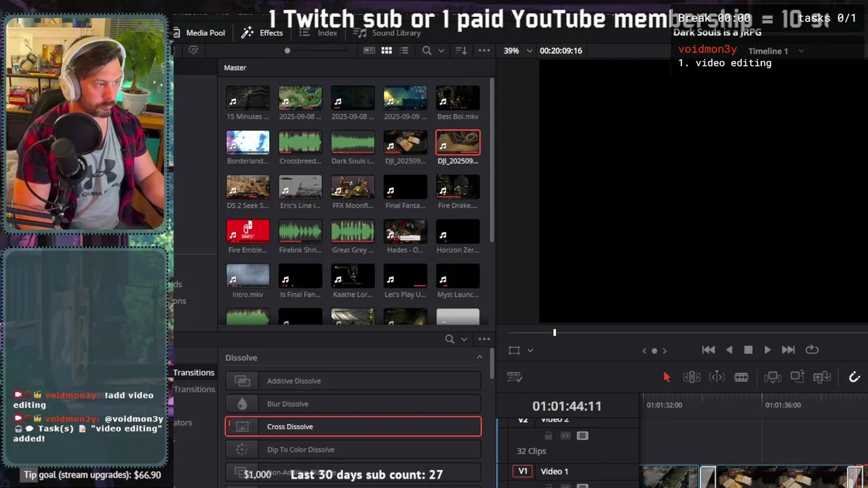Viewport: 868px width, 488px height.
Task: Select the Borderland clip thumbnail
Action: pos(248,142)
